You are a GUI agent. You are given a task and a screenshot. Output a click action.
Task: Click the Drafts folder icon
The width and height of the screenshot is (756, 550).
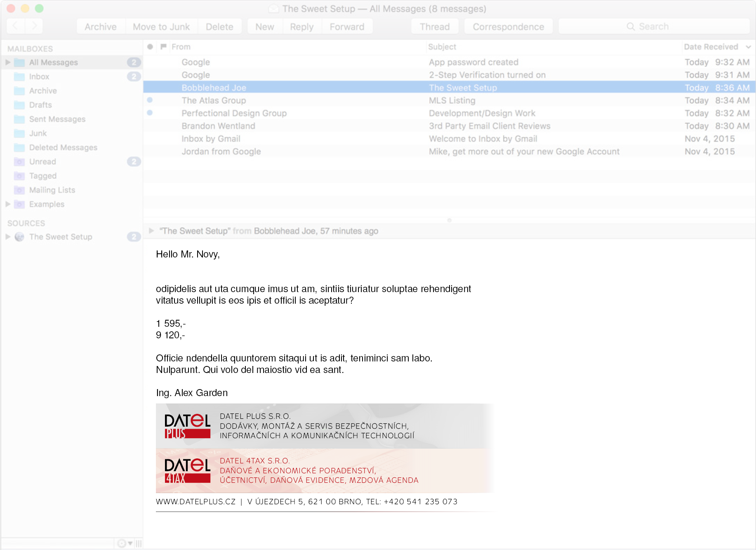tap(19, 105)
